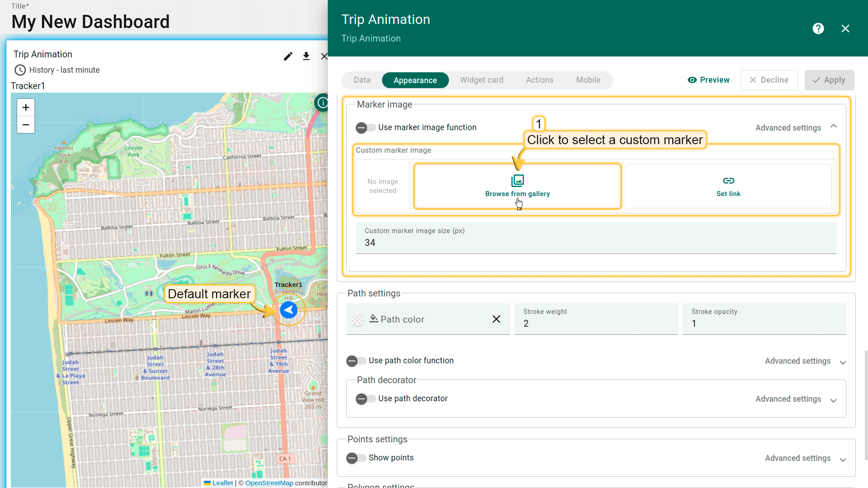Toggle Use marker image function

tap(365, 128)
